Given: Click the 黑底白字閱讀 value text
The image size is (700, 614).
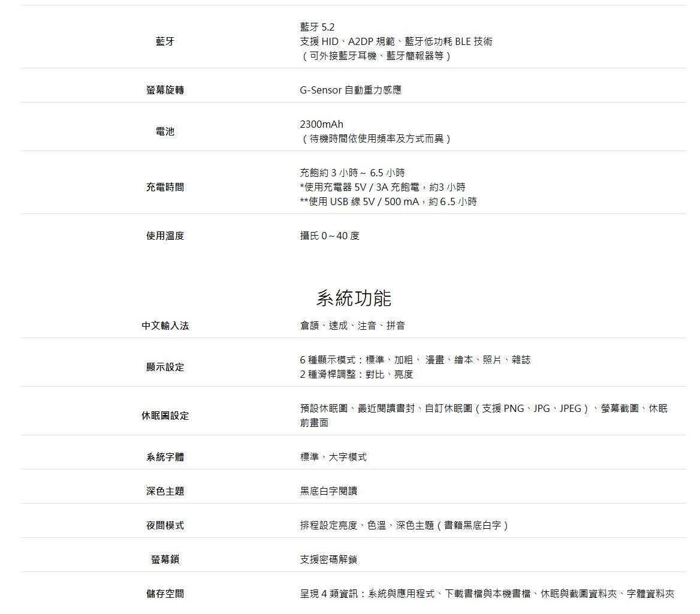Looking at the screenshot, I should click(x=328, y=491).
